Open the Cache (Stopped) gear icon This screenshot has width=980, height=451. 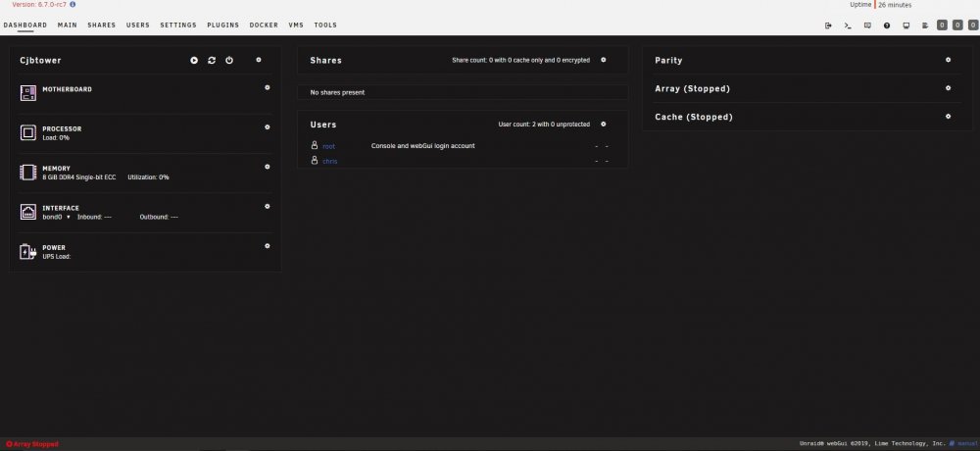(x=948, y=117)
